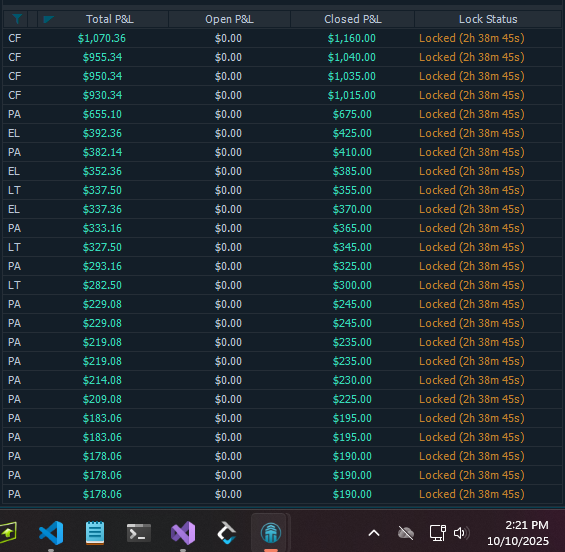This screenshot has height=552, width=565.
Task: Select the $293.16 Total P&L cell
Action: (102, 266)
